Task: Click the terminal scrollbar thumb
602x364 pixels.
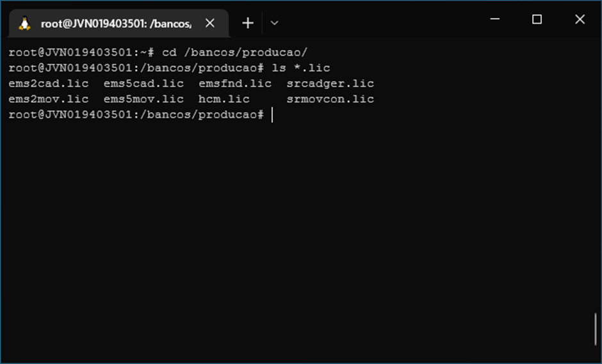Action: [x=596, y=329]
